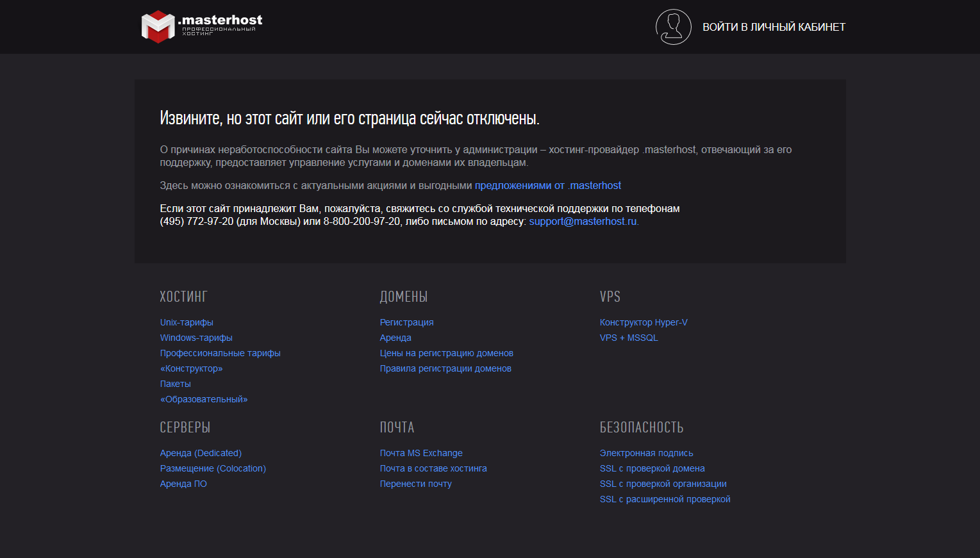Screen dimensions: 980x558
Task: Open Unix-тарифы hosting link
Action: pos(187,322)
